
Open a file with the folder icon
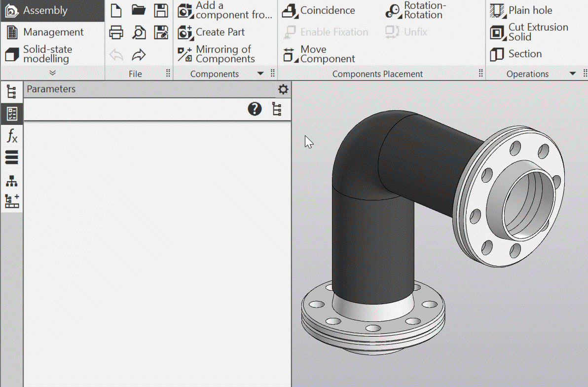(139, 10)
